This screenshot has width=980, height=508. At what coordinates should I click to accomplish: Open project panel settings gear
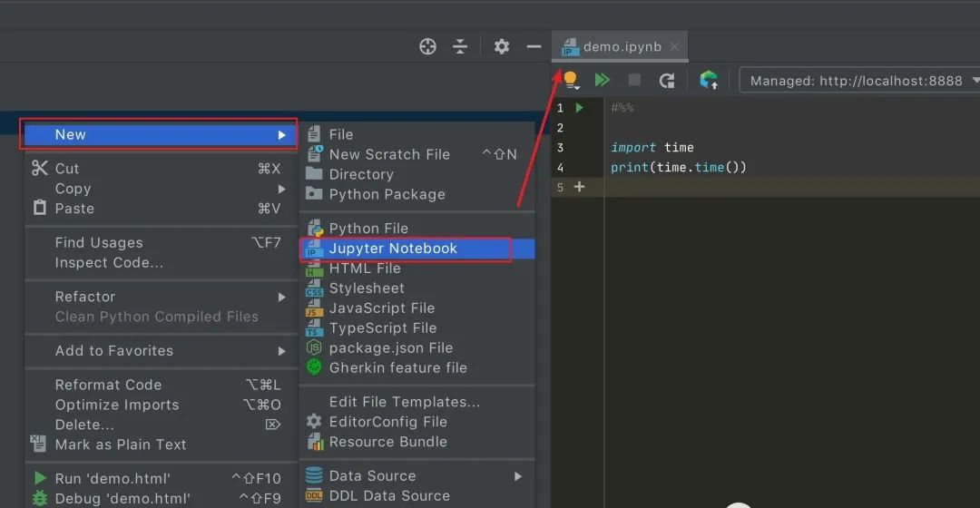(501, 46)
